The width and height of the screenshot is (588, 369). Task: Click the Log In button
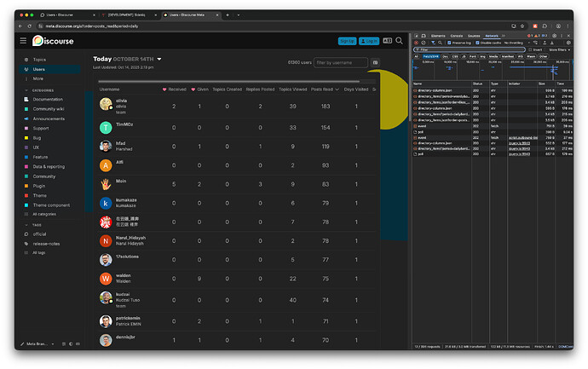coord(369,41)
